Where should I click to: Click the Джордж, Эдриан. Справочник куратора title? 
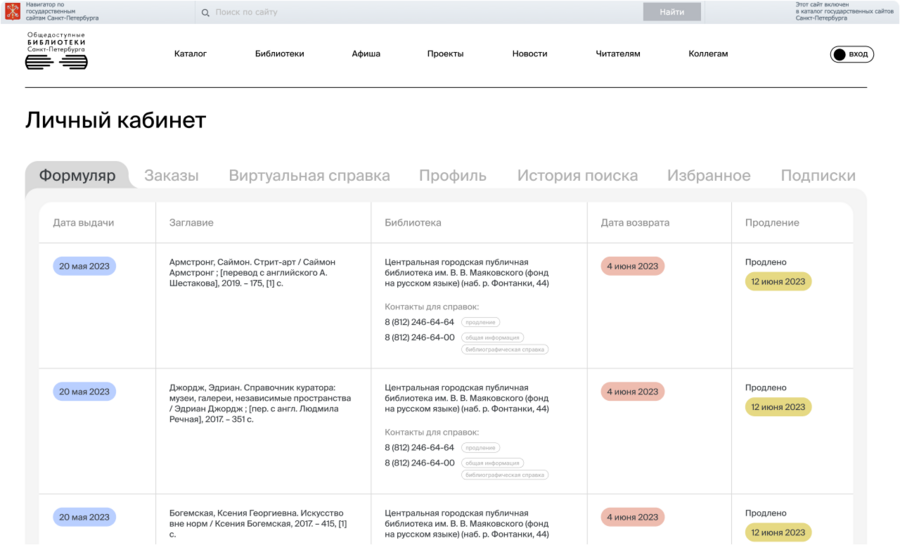click(x=260, y=403)
